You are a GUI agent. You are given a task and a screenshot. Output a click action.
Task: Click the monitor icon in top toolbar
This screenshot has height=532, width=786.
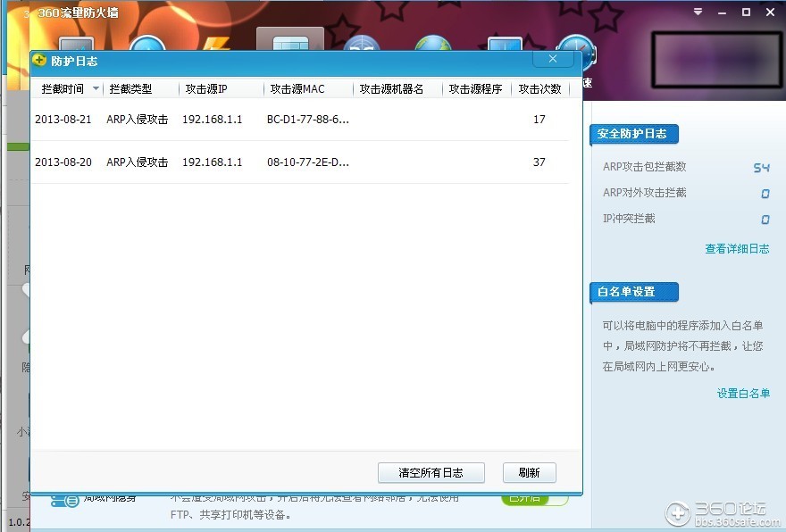click(x=505, y=45)
